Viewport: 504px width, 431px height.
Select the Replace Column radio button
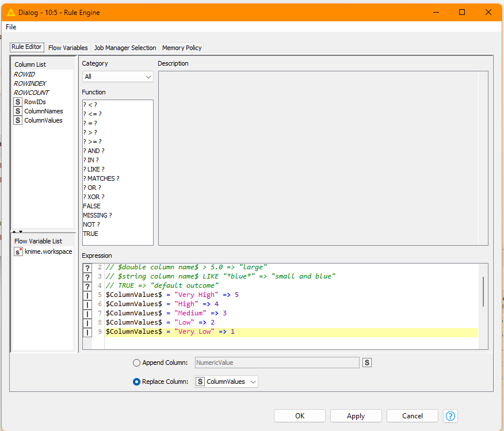point(136,382)
